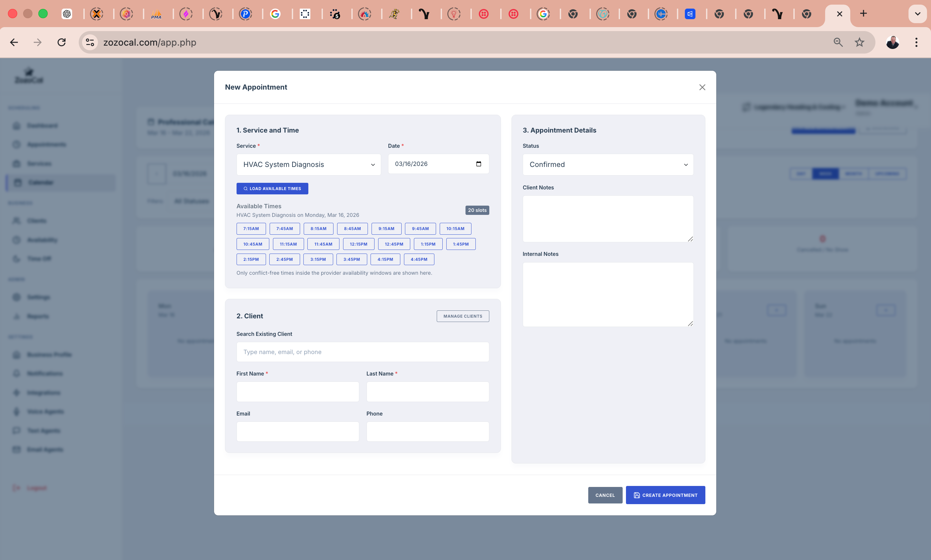Select the Dashboard icon in the sidebar

point(17,125)
